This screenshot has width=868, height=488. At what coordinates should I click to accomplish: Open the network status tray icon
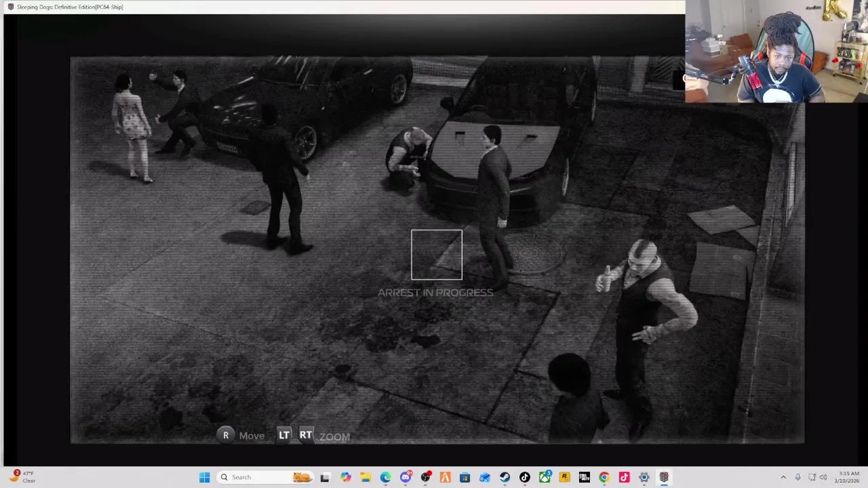click(x=812, y=477)
